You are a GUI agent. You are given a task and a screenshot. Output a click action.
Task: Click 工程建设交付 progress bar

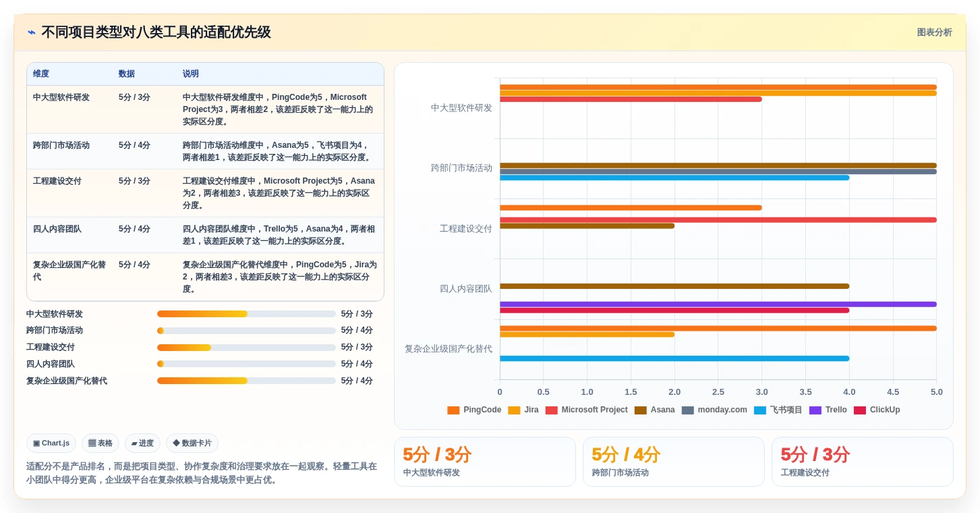(246, 348)
